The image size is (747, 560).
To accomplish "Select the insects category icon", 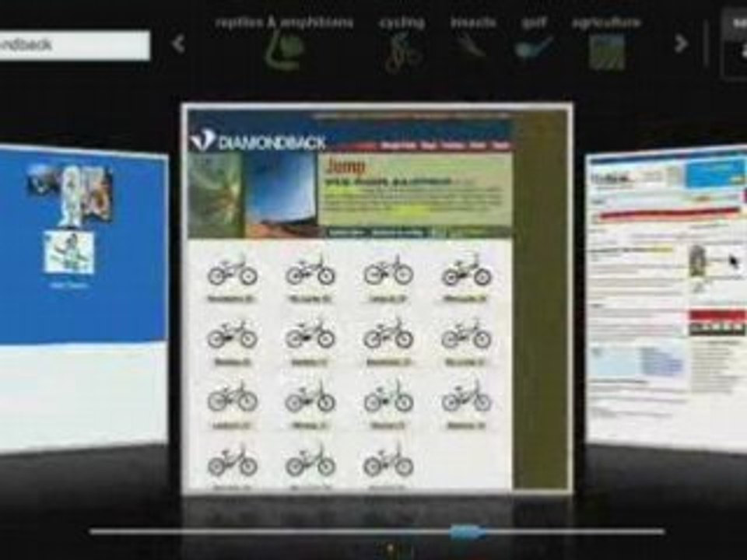I will 472,47.
